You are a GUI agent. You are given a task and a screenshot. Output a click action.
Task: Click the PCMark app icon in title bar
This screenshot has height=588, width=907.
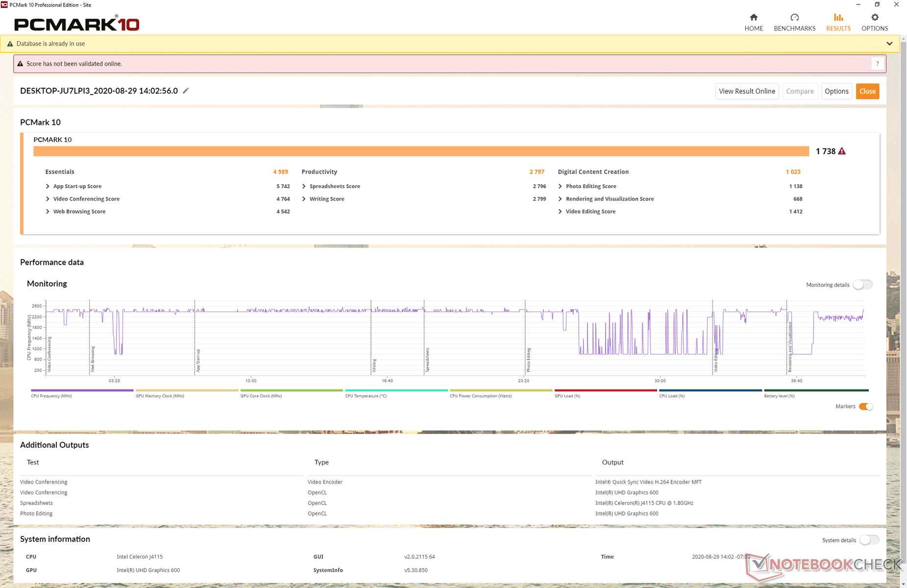[x=4, y=4]
